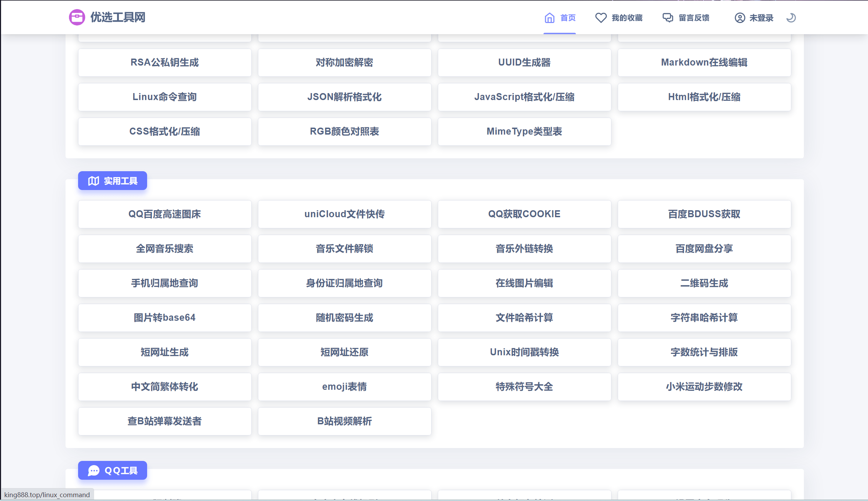
Task: Select the UUID生成器 card
Action: coord(524,62)
